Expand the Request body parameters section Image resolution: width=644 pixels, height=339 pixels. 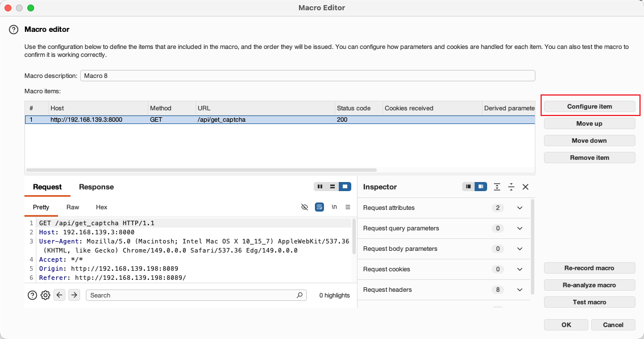[520, 249]
